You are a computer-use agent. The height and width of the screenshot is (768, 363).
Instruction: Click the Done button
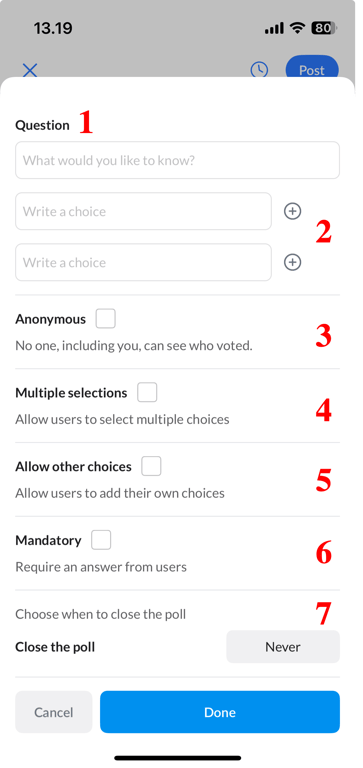(219, 712)
